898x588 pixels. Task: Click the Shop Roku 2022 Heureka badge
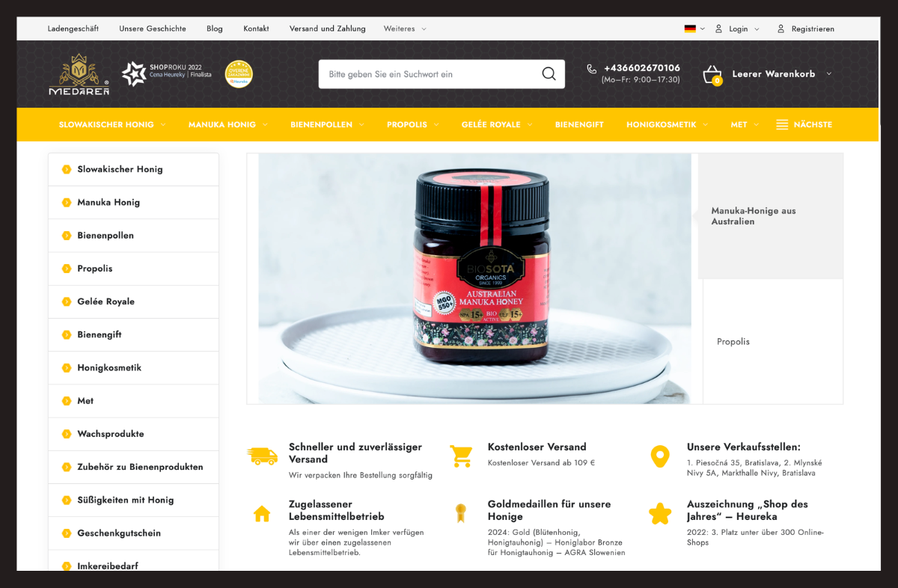[x=167, y=74]
